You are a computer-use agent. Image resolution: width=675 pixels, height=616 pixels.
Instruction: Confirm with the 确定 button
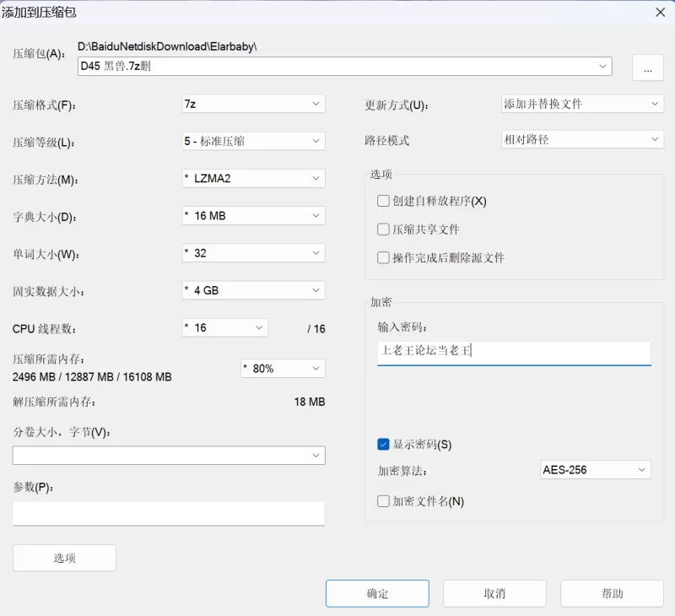(377, 593)
